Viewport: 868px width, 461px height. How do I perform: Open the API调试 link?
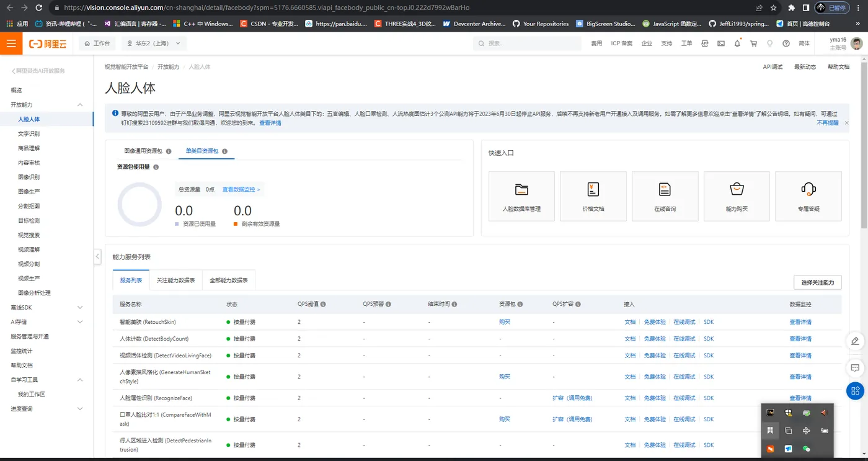coord(773,66)
